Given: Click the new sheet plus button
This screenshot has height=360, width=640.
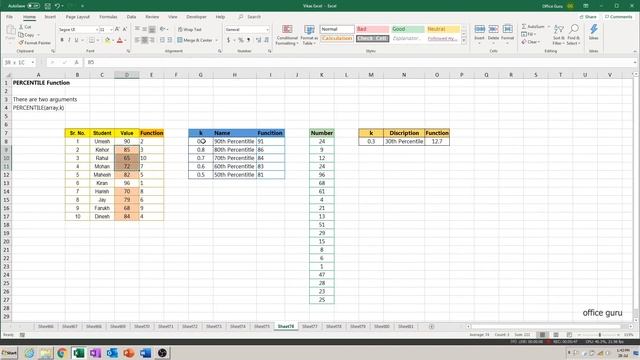Looking at the screenshot, I should click(x=431, y=327).
